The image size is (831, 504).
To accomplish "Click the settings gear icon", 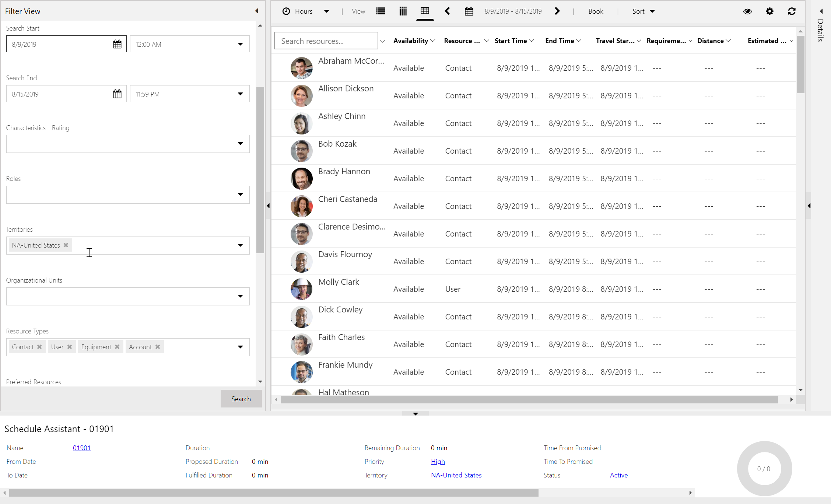I will (x=770, y=11).
